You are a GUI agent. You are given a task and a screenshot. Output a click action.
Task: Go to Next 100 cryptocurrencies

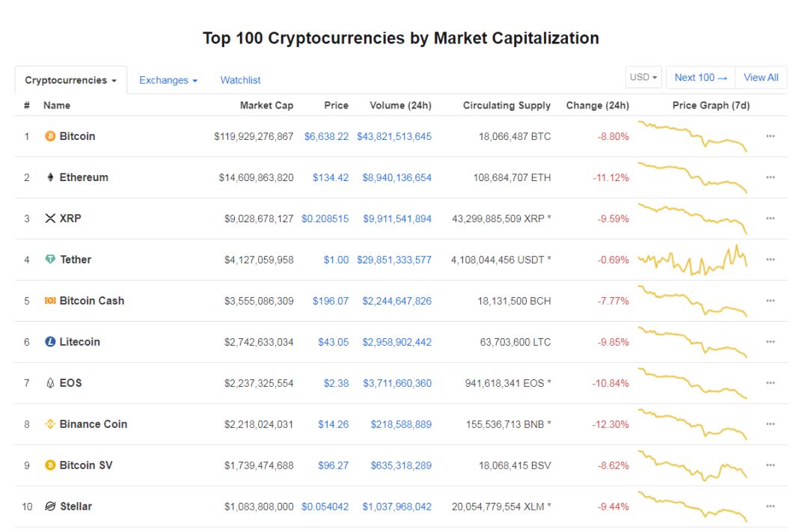pyautogui.click(x=701, y=77)
